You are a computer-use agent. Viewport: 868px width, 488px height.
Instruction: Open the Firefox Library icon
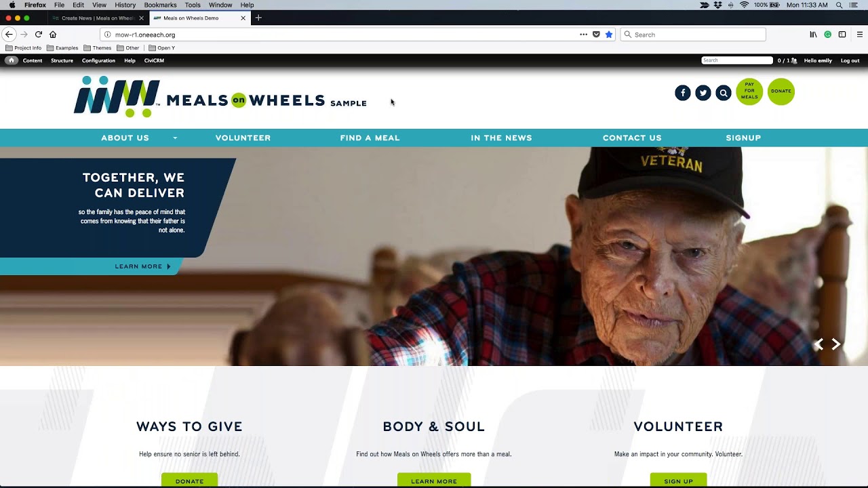pyautogui.click(x=813, y=35)
